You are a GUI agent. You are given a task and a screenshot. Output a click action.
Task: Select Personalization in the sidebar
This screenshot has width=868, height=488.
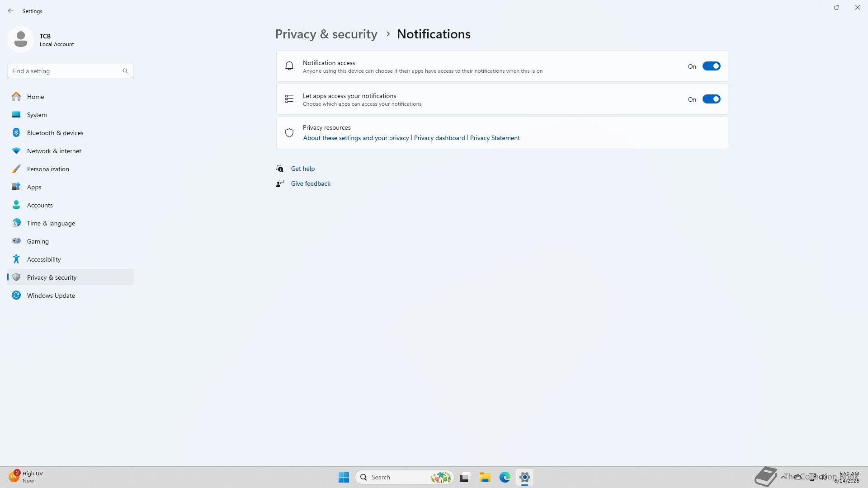48,169
